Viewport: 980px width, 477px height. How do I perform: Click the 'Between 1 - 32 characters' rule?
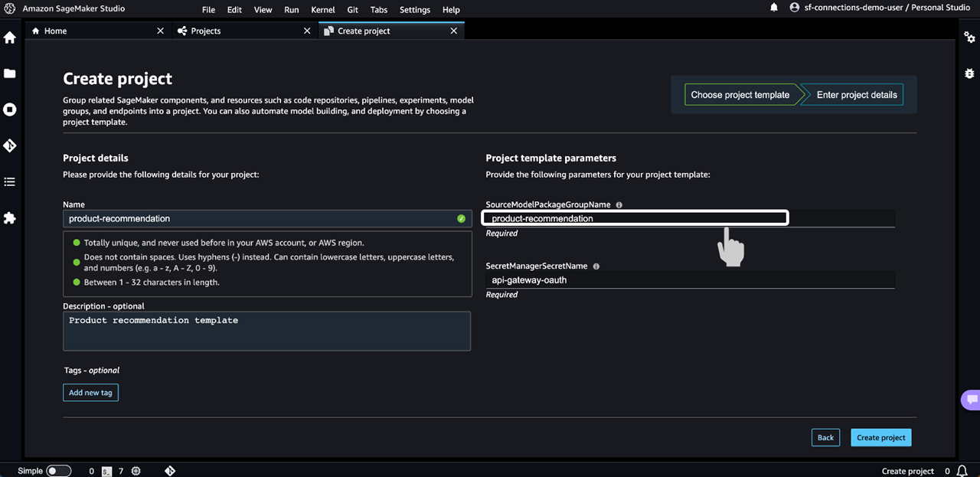point(152,283)
